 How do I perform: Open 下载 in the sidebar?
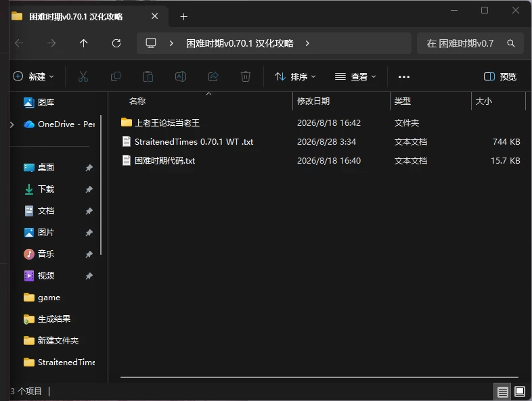click(39, 189)
